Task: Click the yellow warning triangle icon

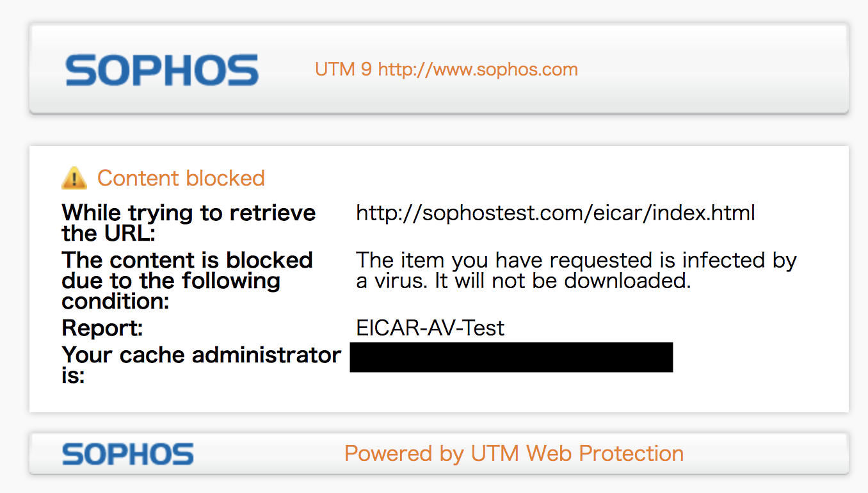Action: [x=74, y=178]
